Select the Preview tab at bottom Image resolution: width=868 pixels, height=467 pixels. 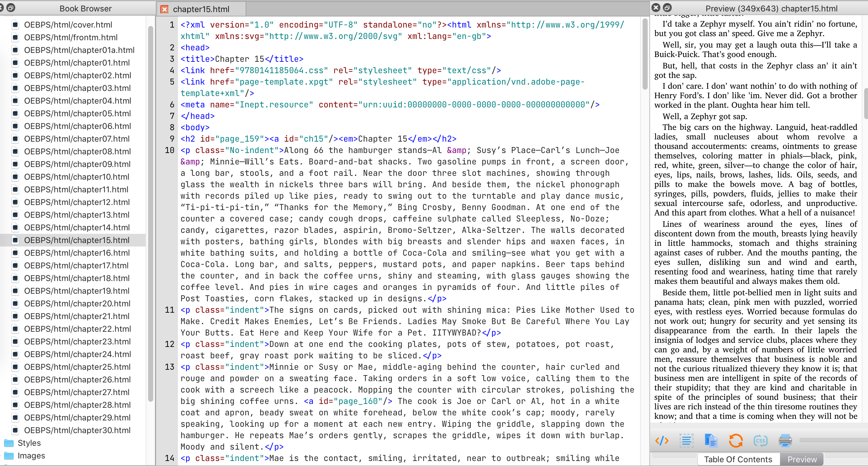pyautogui.click(x=802, y=459)
